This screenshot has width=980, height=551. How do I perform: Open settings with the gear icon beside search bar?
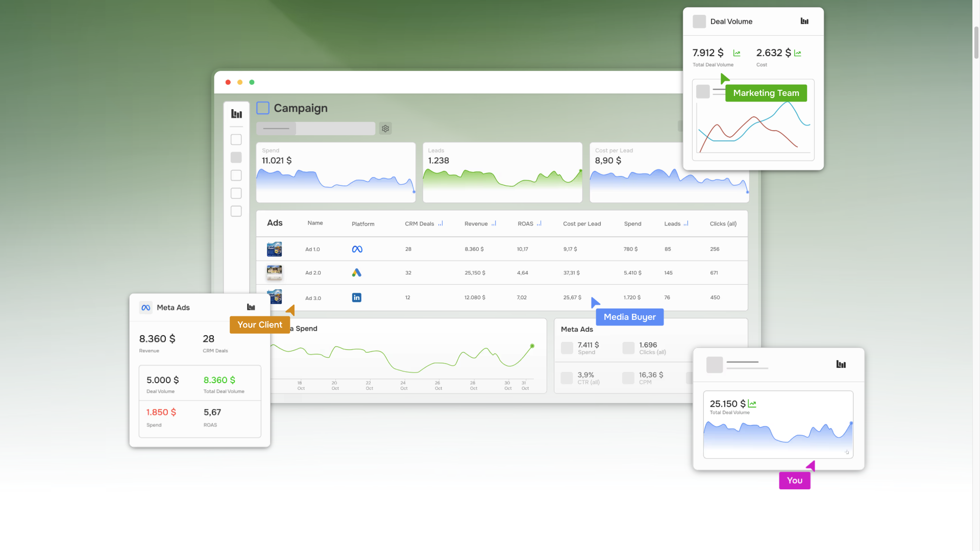click(385, 128)
